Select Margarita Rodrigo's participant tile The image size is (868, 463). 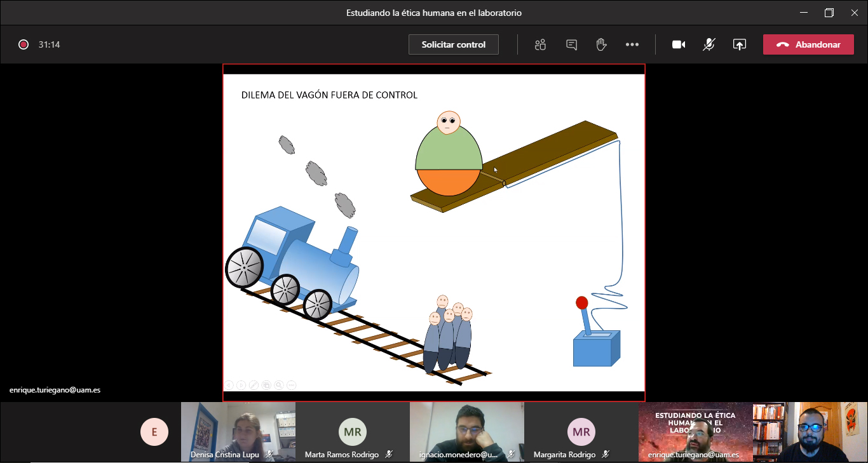coord(581,432)
